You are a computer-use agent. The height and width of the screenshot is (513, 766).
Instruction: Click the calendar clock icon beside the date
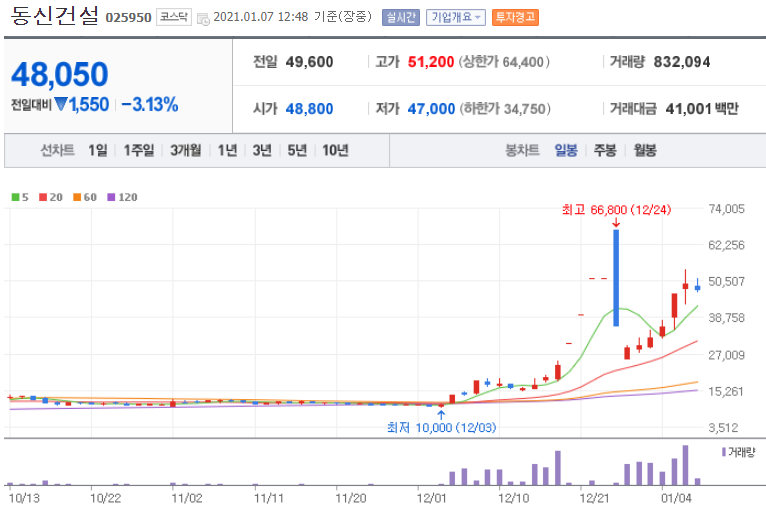[203, 19]
